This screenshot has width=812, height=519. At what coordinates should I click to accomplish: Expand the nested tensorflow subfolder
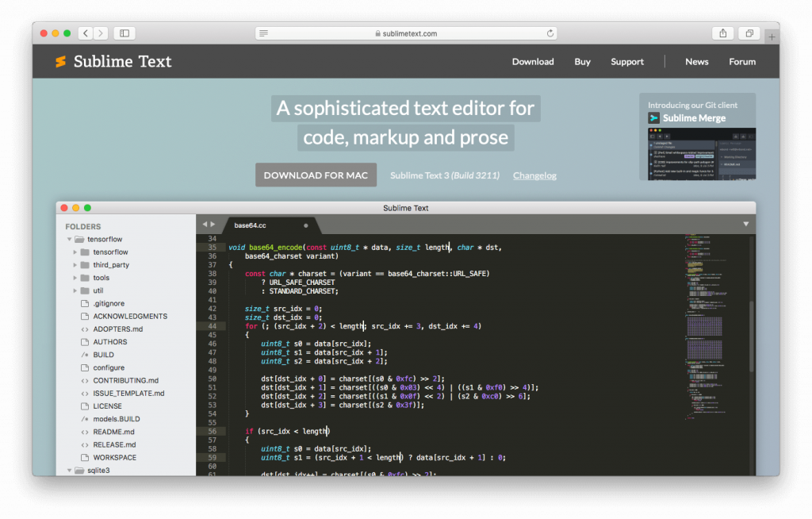click(x=75, y=252)
